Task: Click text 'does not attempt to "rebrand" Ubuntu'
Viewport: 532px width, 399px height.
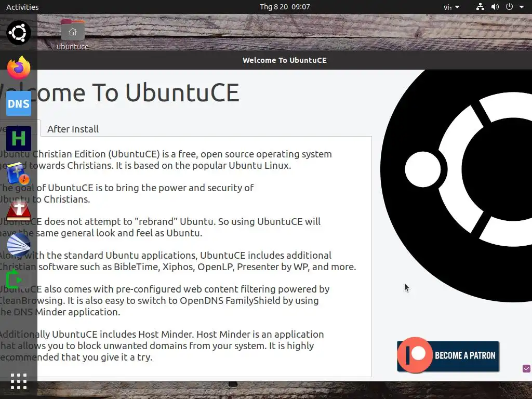Action: click(129, 221)
